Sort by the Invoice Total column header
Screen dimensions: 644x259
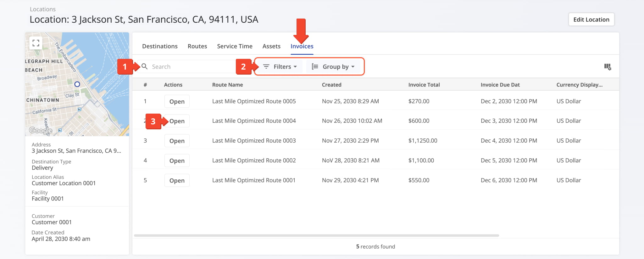coord(424,85)
